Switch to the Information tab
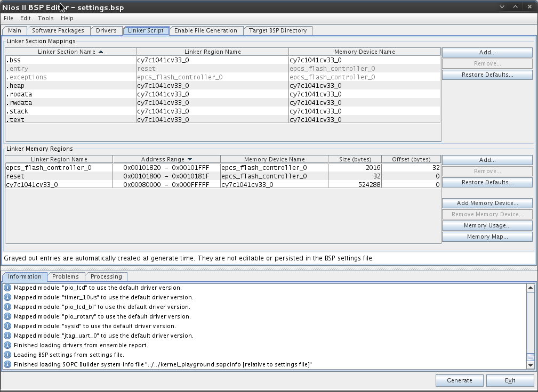This screenshot has width=538, height=392. 25,276
